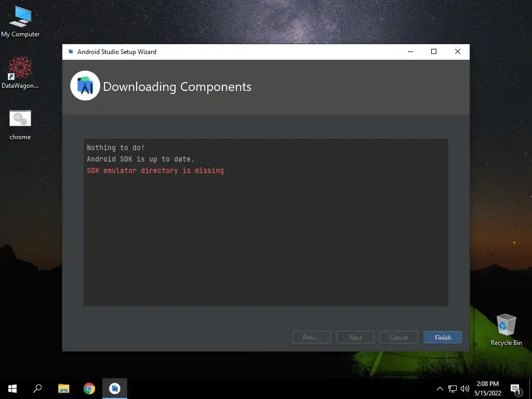Click the 'Nothing to do!' log line
This screenshot has width=532, height=399.
pyautogui.click(x=116, y=148)
